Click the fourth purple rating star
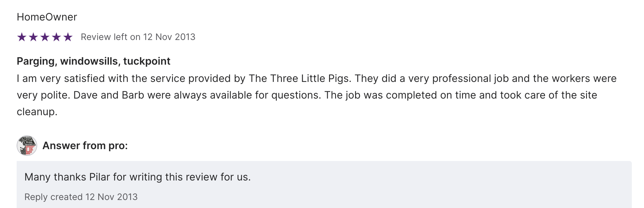 point(56,37)
